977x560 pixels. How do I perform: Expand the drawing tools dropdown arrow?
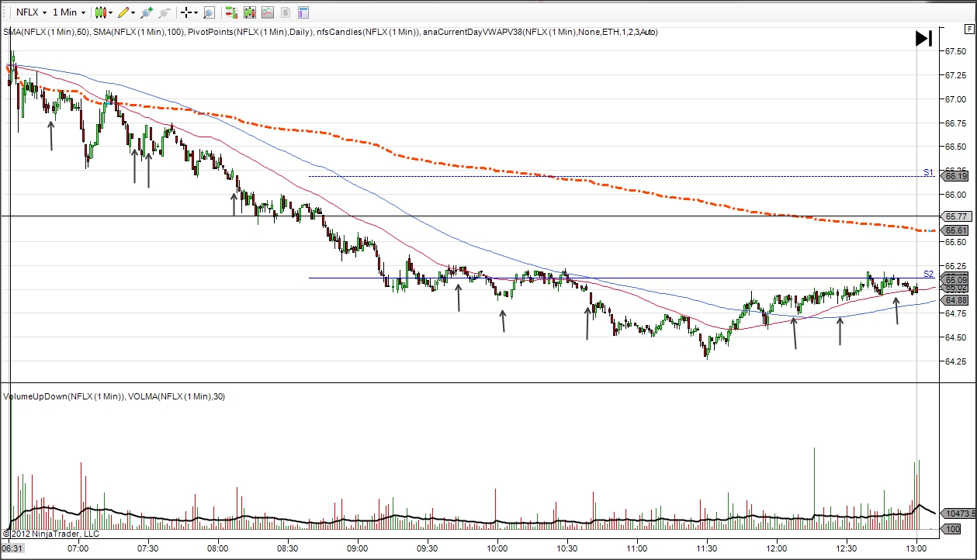click(133, 12)
